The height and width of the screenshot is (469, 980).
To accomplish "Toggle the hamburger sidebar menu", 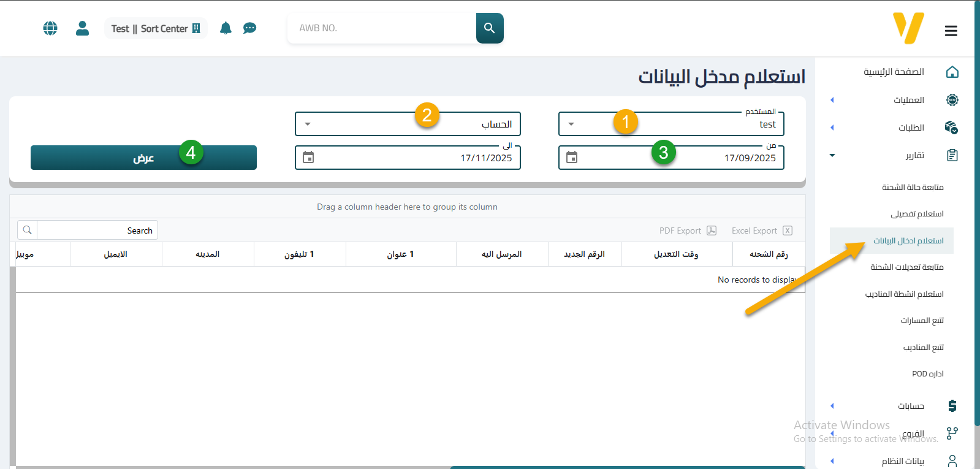I will point(951,31).
